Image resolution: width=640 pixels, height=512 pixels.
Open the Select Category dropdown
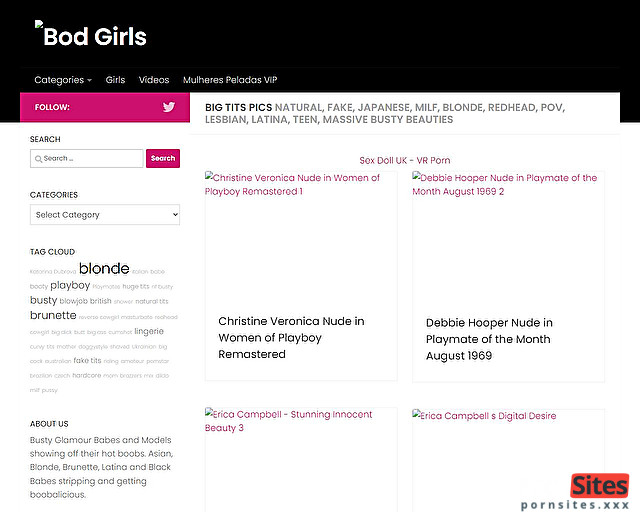[x=105, y=215]
